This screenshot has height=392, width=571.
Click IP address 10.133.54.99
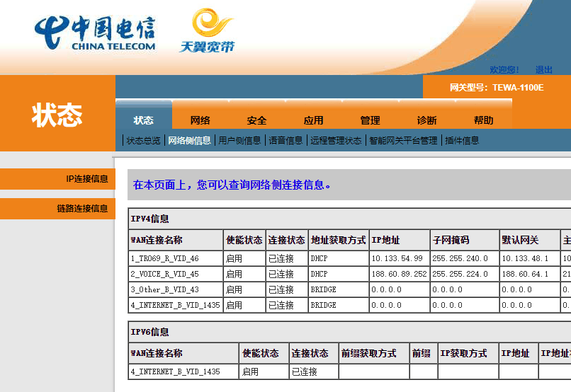click(x=397, y=258)
